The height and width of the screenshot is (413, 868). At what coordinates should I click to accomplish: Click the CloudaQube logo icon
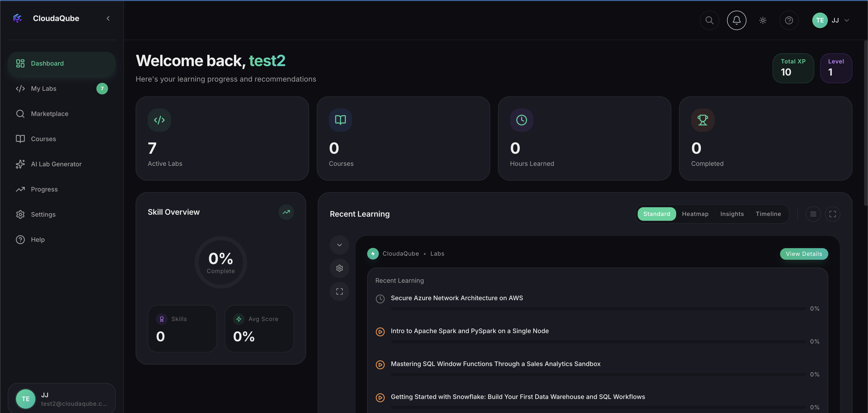tap(17, 18)
